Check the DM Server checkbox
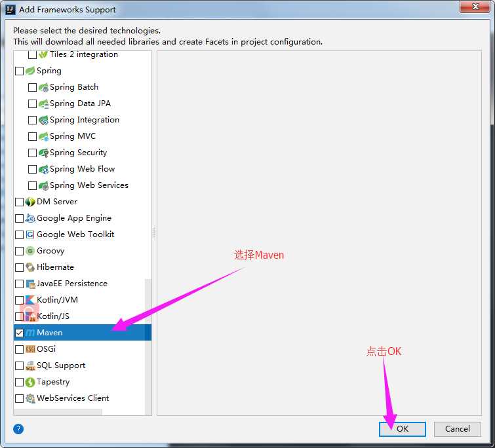The height and width of the screenshot is (448, 495). click(x=19, y=202)
